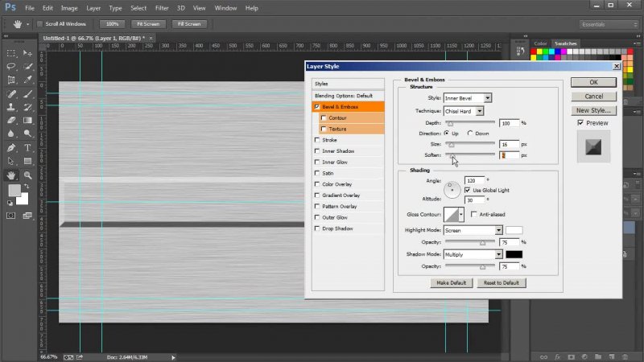Open the Hand tool preset picker arrow

[x=28, y=24]
